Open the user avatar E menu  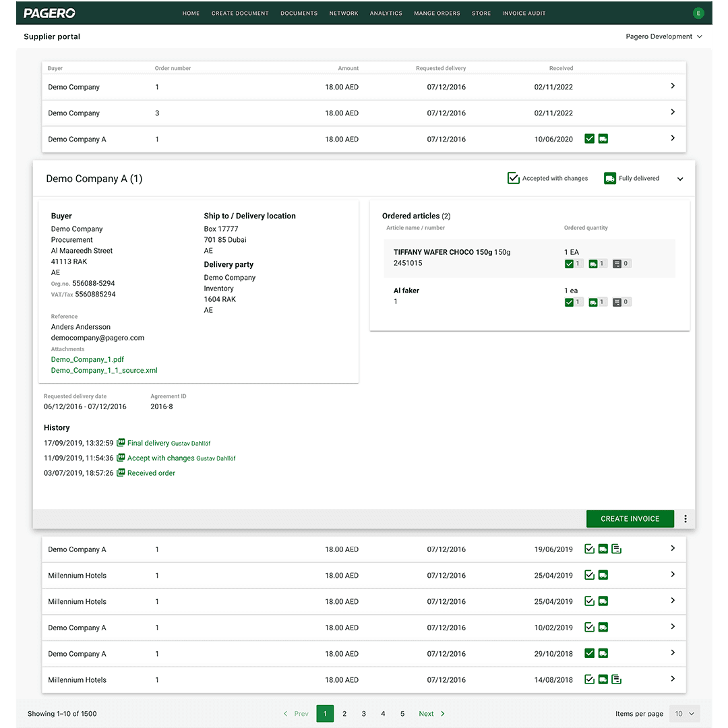click(x=698, y=13)
